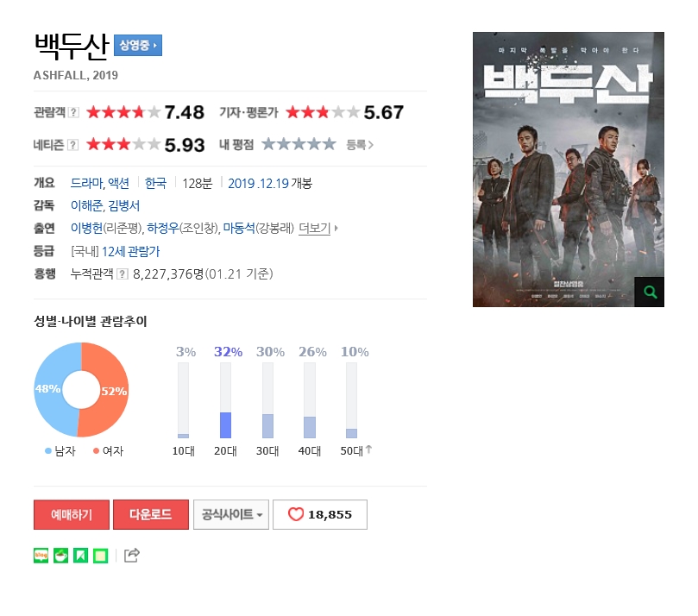Viewport: 698px width, 616px height.
Task: Click the help icon beside 네티즌
Action: pos(73,145)
